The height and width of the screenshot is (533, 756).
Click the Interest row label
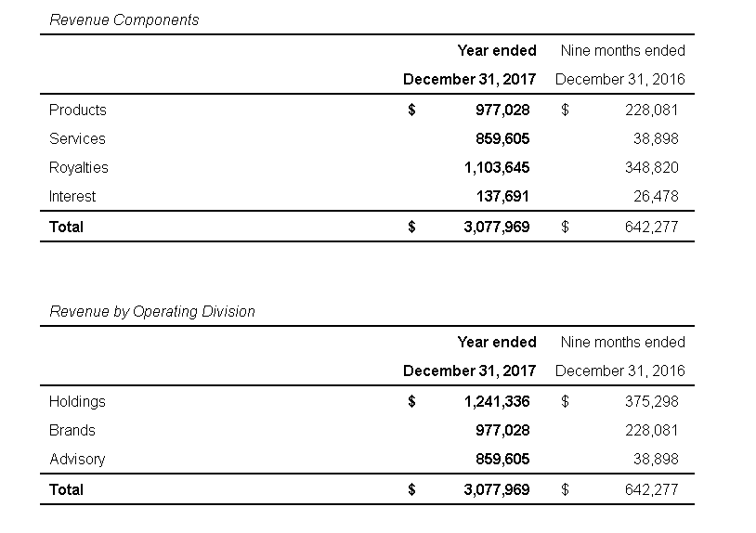[x=72, y=196]
